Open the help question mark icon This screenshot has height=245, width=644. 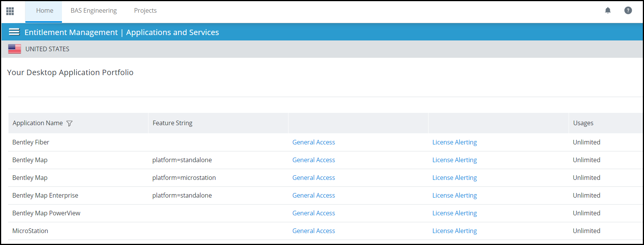(628, 10)
